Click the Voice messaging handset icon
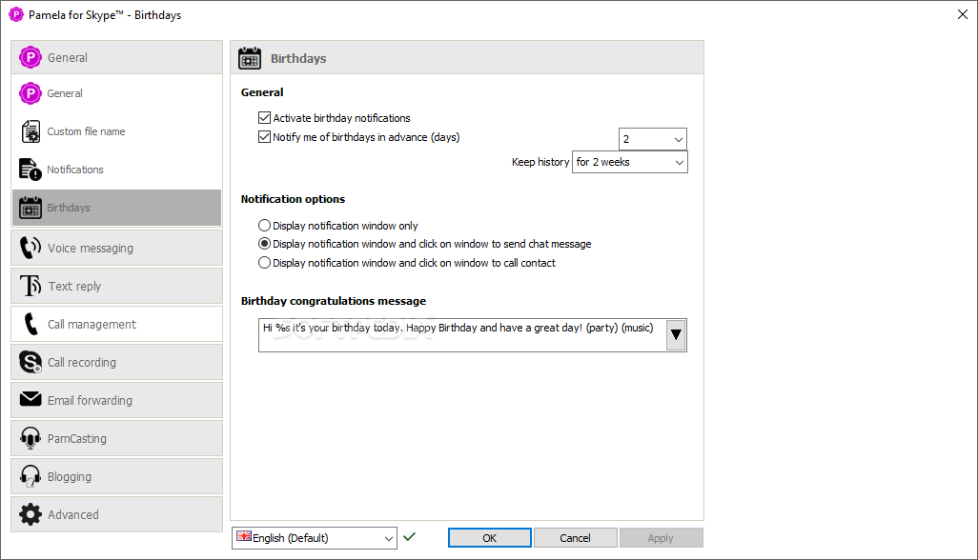978x560 pixels. 30,248
